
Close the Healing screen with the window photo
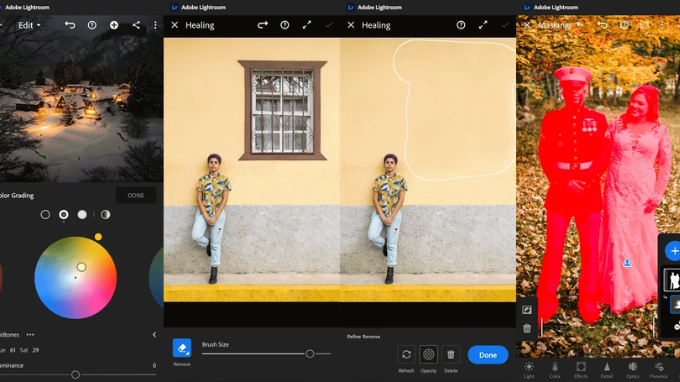pyautogui.click(x=175, y=25)
